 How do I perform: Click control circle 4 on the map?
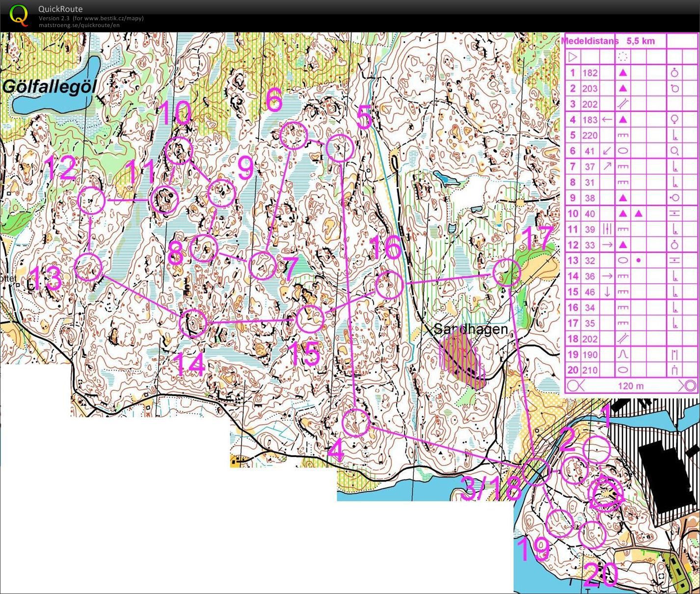click(x=356, y=423)
